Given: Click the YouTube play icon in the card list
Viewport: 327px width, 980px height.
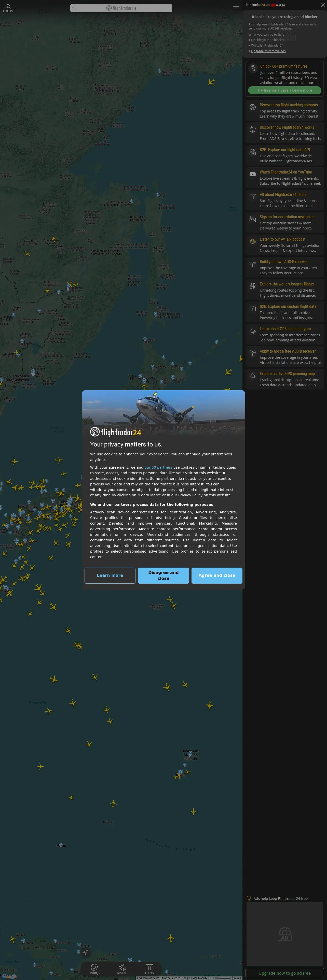Looking at the screenshot, I should tap(252, 174).
